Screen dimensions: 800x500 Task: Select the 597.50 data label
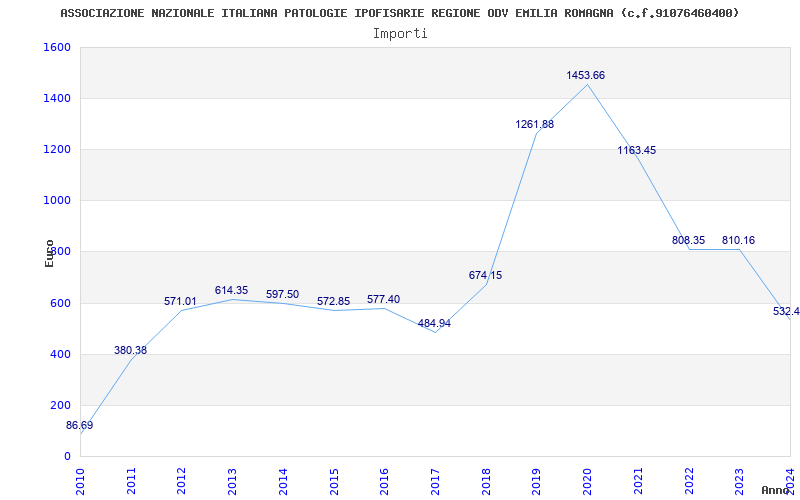[282, 294]
